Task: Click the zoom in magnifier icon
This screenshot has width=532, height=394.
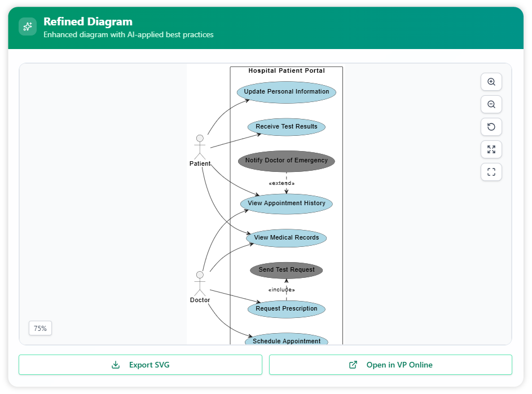Action: (491, 82)
